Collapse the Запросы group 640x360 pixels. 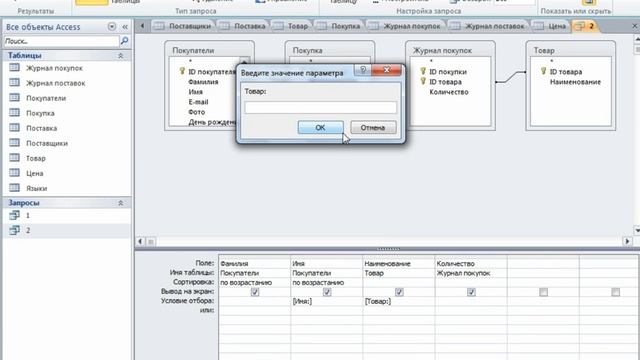(x=121, y=203)
